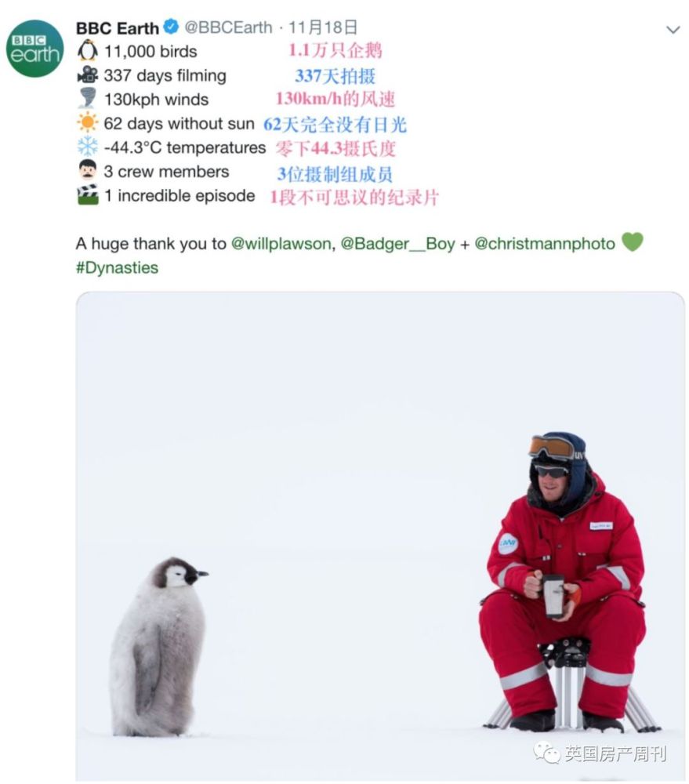Click the sun emoji icon
This screenshot has height=784, width=689.
click(x=88, y=122)
